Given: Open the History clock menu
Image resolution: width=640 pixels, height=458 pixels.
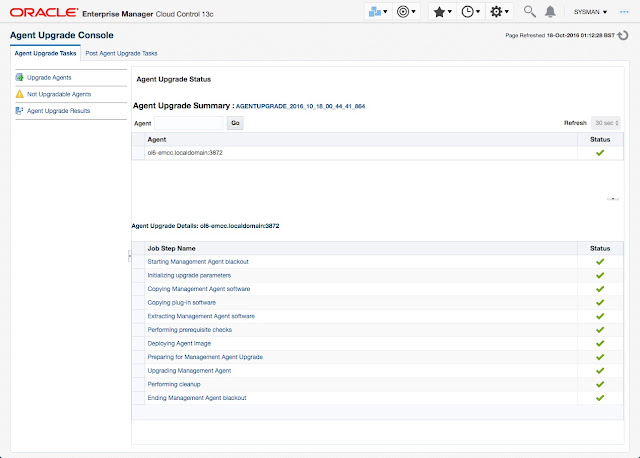Looking at the screenshot, I should 470,12.
